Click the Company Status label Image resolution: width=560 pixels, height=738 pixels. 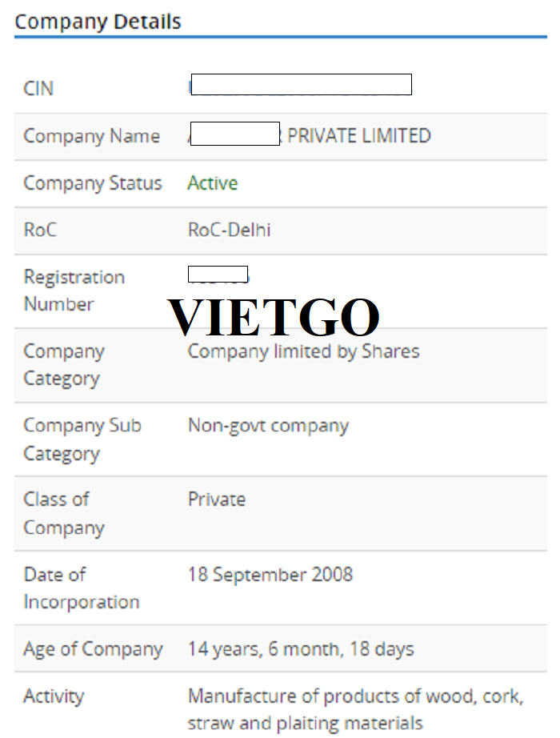point(93,183)
